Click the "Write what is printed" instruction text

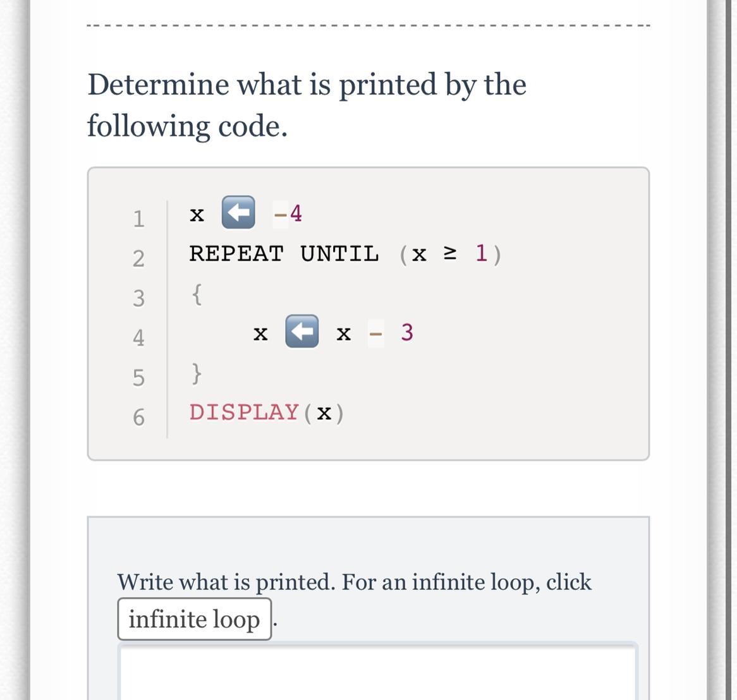354,582
